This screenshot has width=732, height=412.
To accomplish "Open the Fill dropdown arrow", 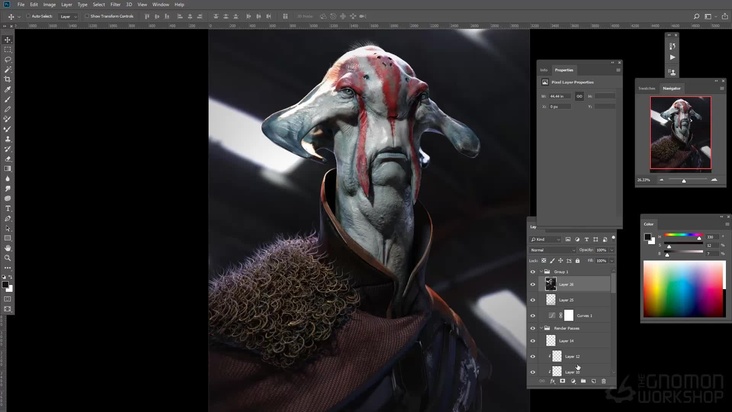I will [x=612, y=261].
